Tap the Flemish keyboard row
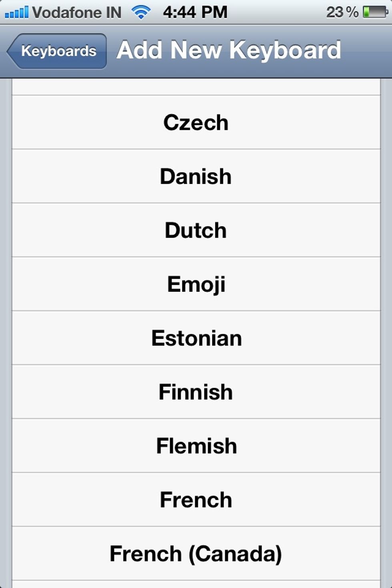The image size is (392, 588). point(196,446)
